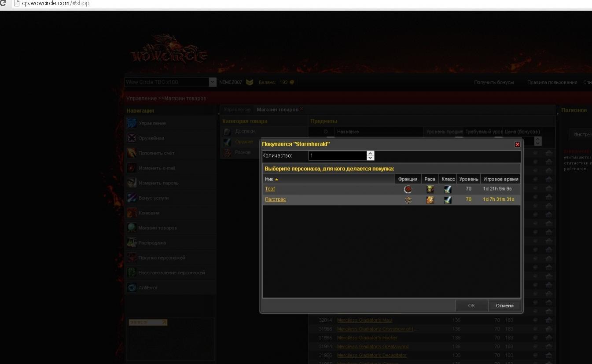Click the Оружейная sidebar icon
592x364 pixels.
(x=132, y=138)
